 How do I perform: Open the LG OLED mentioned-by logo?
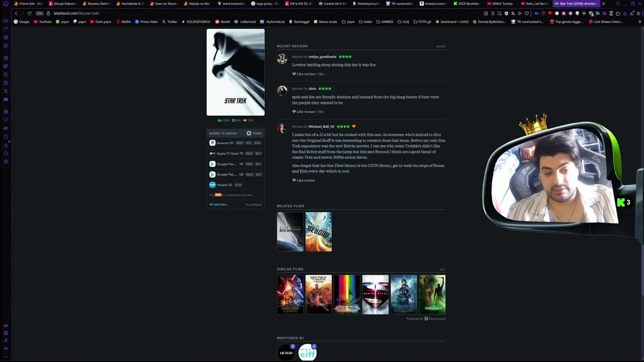(286, 352)
